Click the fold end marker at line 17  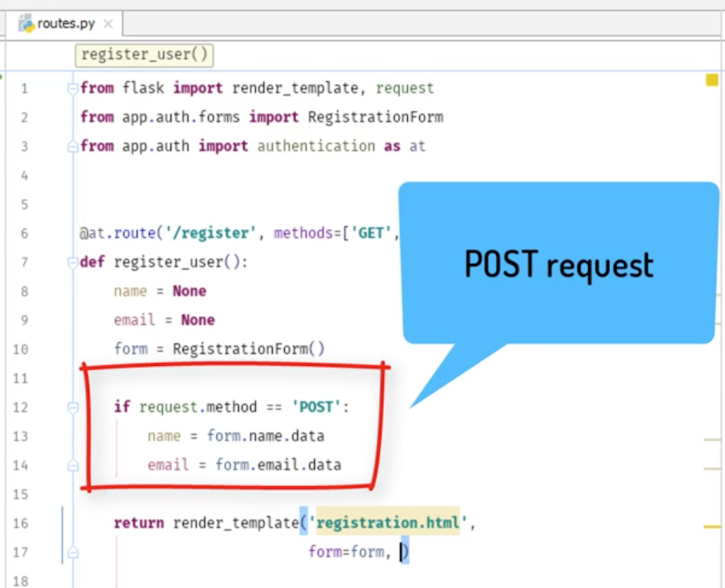point(73,552)
